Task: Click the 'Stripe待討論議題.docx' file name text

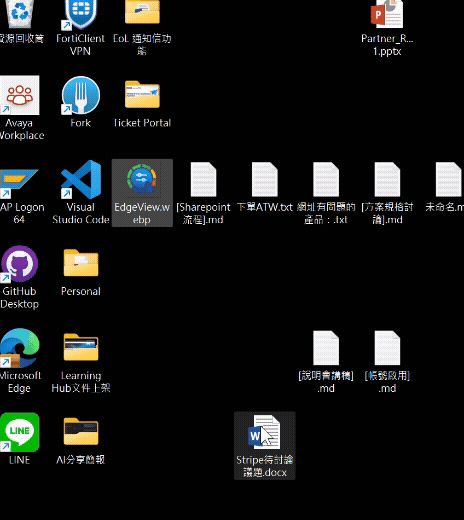Action: tap(265, 466)
